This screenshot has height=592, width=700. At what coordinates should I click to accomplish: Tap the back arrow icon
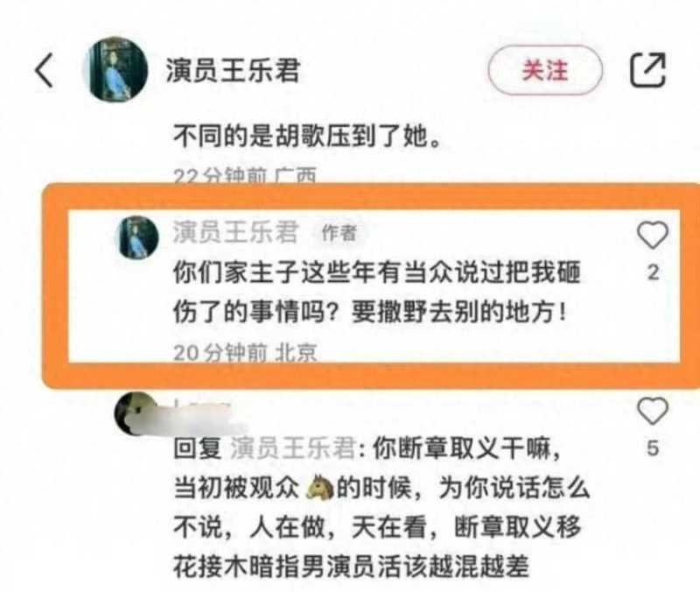(45, 70)
